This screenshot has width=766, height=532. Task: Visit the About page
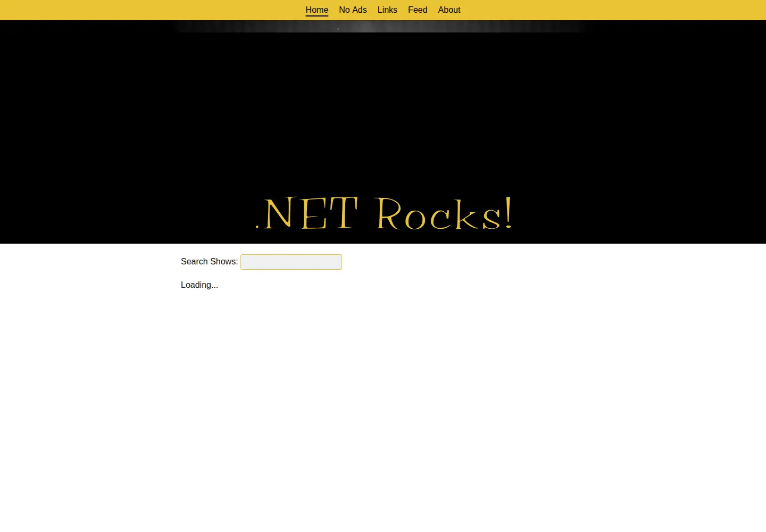449,10
